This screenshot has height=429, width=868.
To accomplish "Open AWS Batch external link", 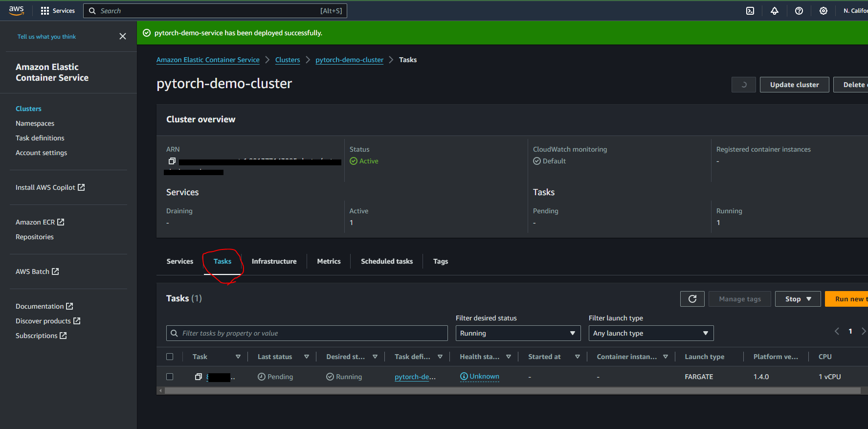I will pos(37,271).
